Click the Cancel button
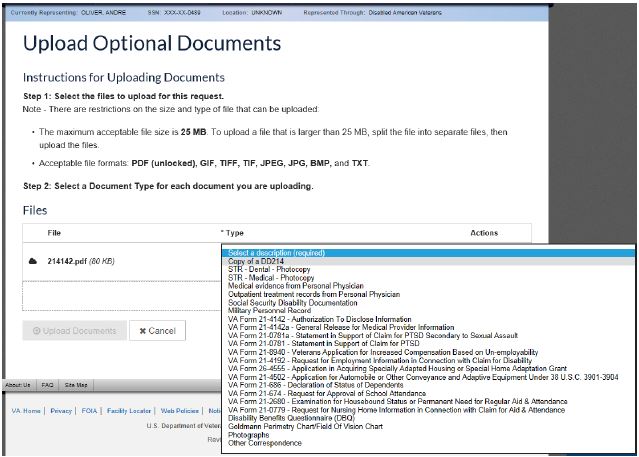Image resolution: width=639 pixels, height=457 pixels. pyautogui.click(x=157, y=331)
